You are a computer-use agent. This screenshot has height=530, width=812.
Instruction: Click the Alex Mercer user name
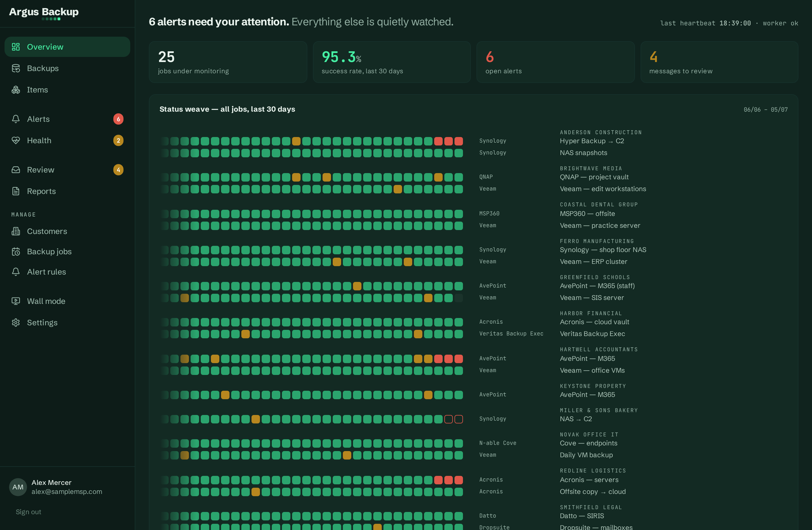tap(52, 483)
